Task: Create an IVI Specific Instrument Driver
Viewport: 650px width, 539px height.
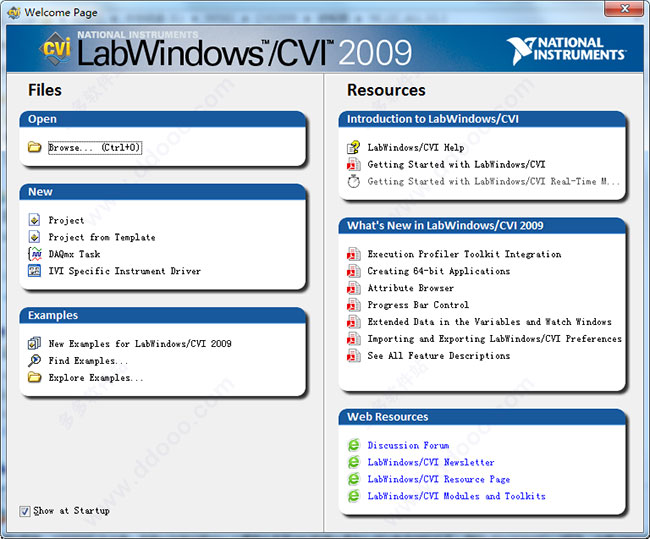Action: tap(124, 271)
